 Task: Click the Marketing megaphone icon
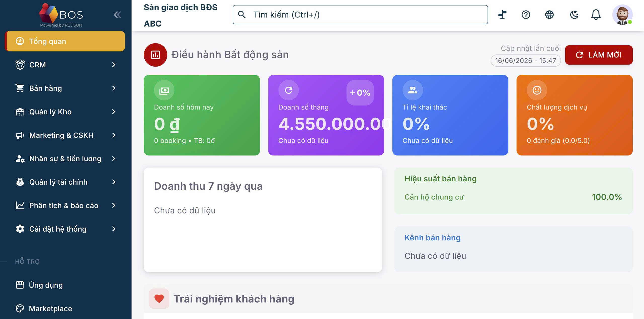20,135
